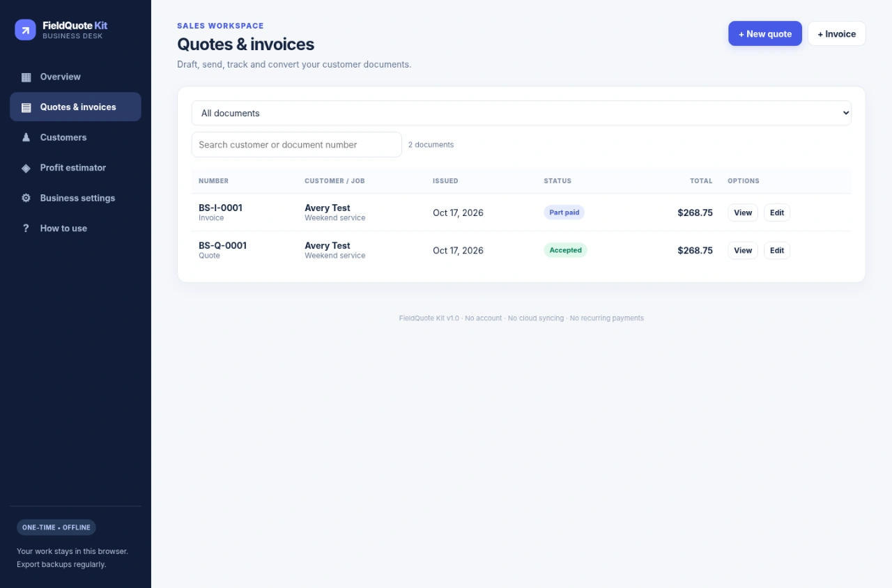
Task: Focus the search customer or document field
Action: (x=297, y=145)
